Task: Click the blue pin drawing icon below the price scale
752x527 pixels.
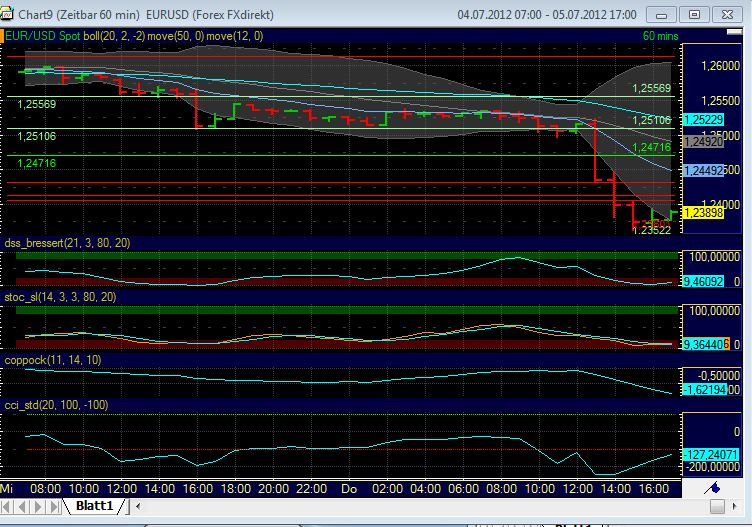Action: pos(713,488)
